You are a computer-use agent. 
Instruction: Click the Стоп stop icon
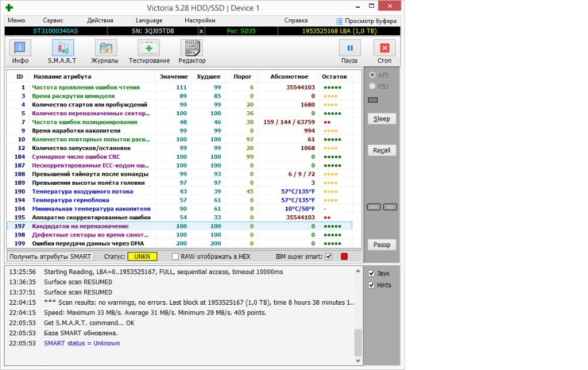[x=385, y=48]
